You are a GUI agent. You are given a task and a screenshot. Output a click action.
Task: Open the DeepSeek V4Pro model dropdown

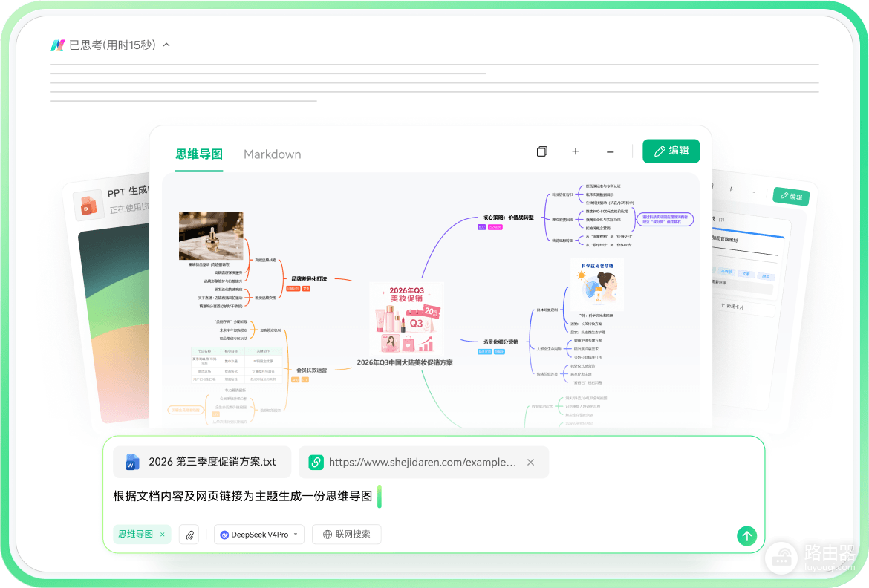pos(259,535)
